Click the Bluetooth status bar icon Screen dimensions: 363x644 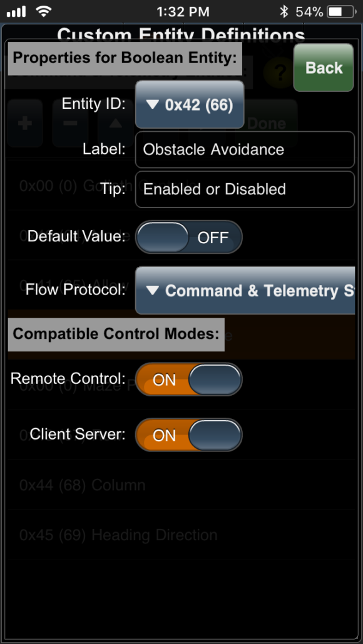[284, 11]
